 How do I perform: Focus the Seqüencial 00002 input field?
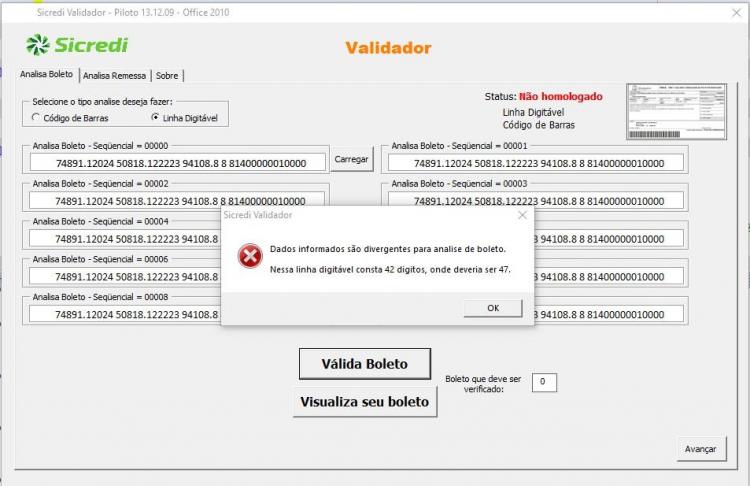[177, 200]
